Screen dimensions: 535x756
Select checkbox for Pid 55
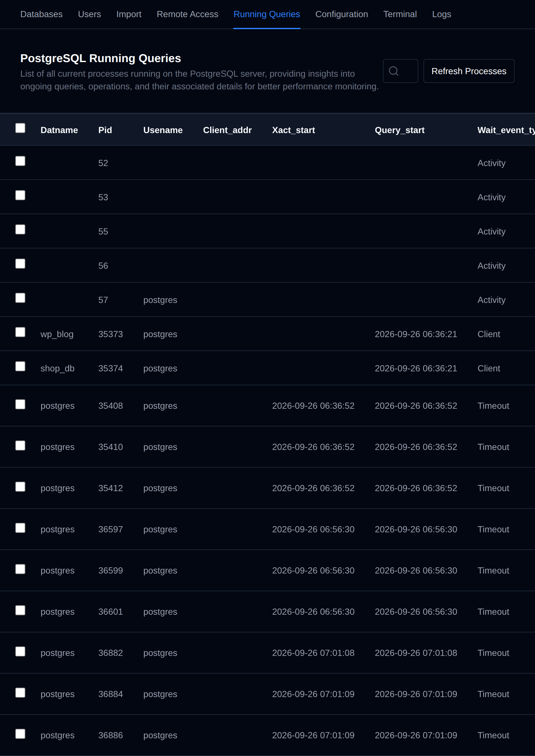[x=20, y=229]
